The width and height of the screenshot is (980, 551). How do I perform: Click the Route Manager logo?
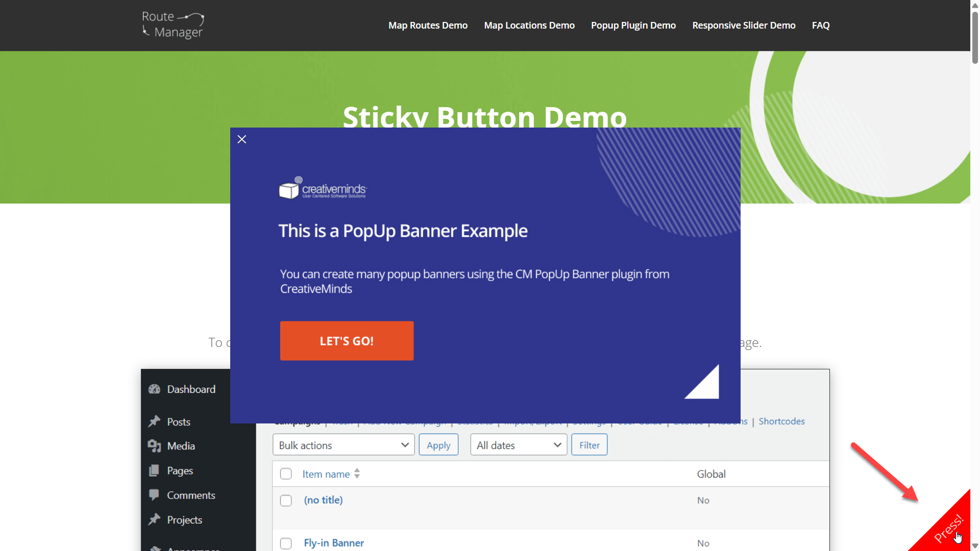click(173, 25)
